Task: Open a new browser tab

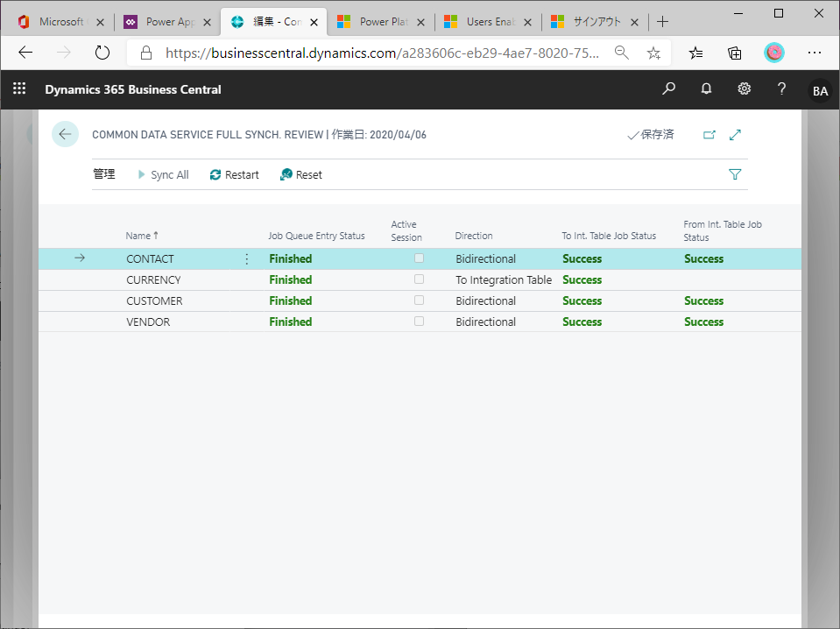Action: (x=663, y=21)
